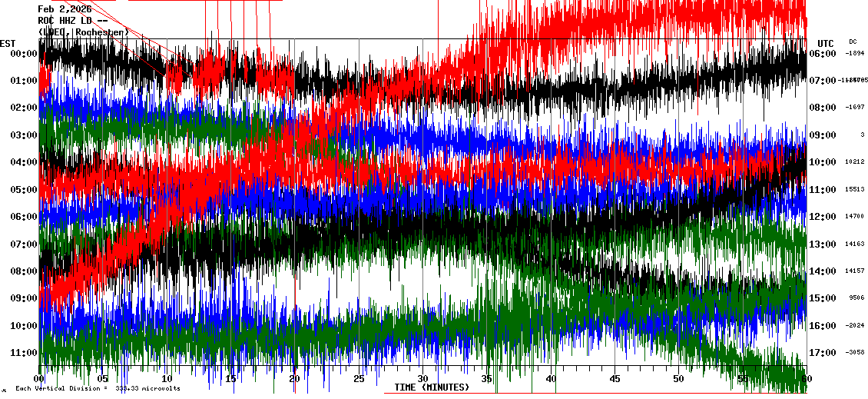Select the 00:00 EST row label
The width and height of the screenshot is (868, 399).
coord(24,54)
